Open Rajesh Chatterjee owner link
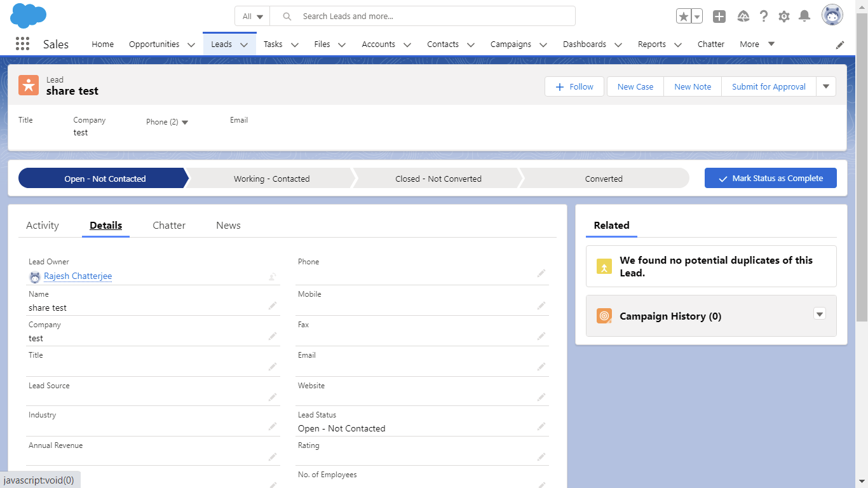 (78, 276)
